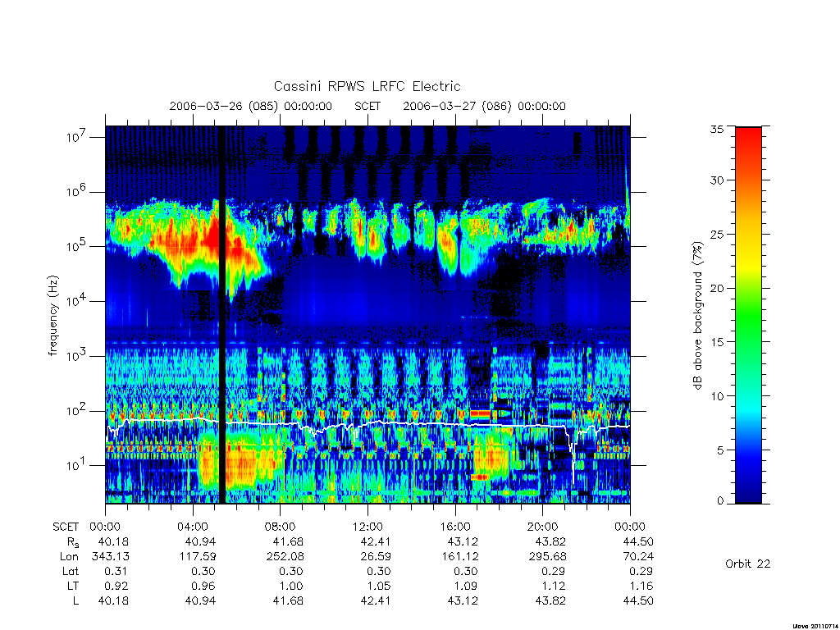840x630 pixels.
Task: Click the Lon value '252.08'
Action: tap(285, 557)
